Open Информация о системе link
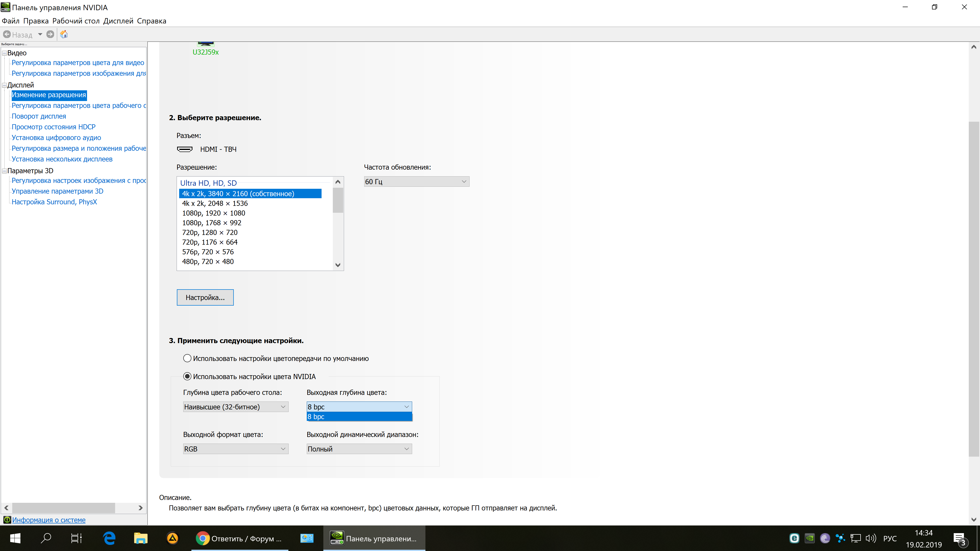Image resolution: width=980 pixels, height=551 pixels. pos(49,520)
